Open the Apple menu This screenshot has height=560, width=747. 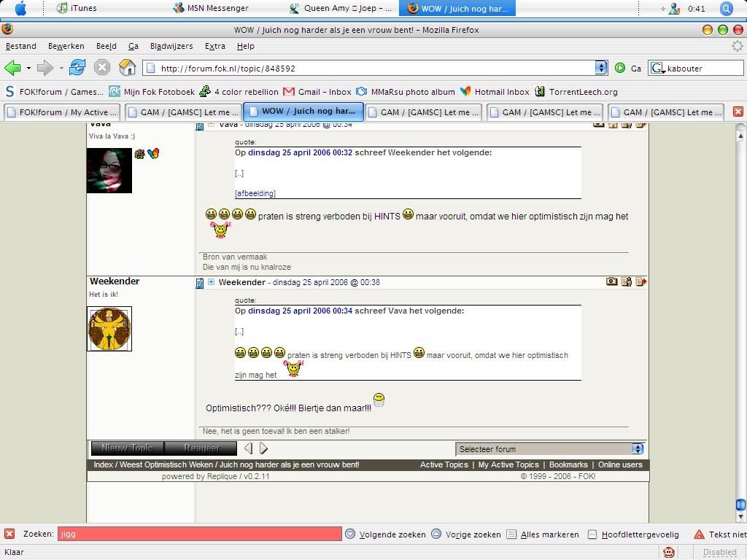click(21, 8)
